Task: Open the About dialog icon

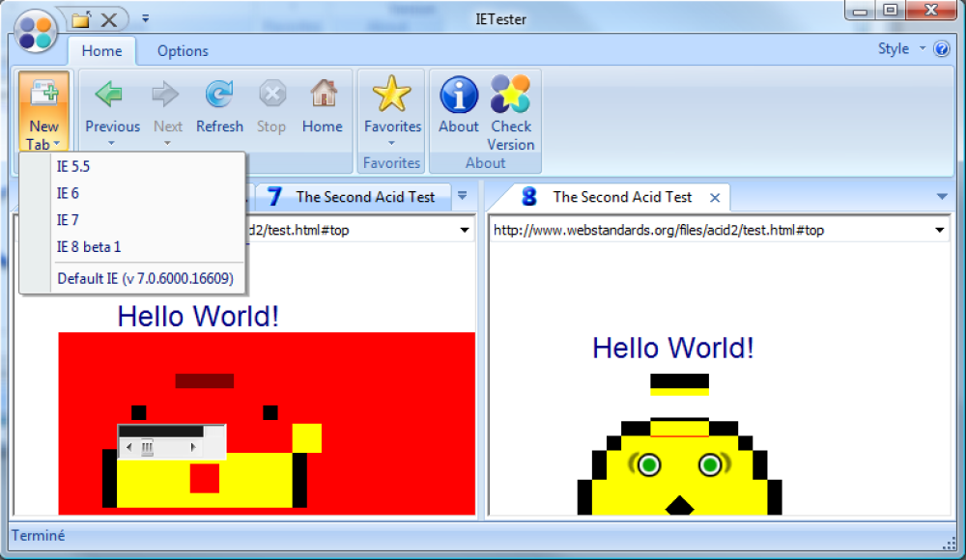Action: (x=457, y=97)
